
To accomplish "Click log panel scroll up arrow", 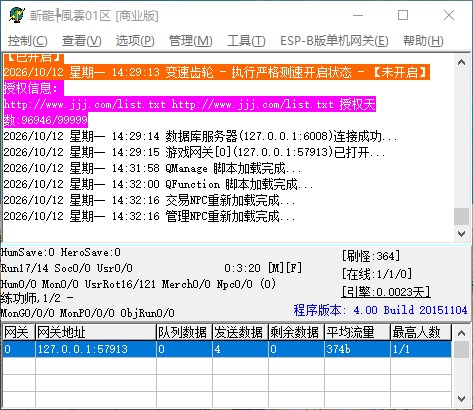I will click(462, 62).
